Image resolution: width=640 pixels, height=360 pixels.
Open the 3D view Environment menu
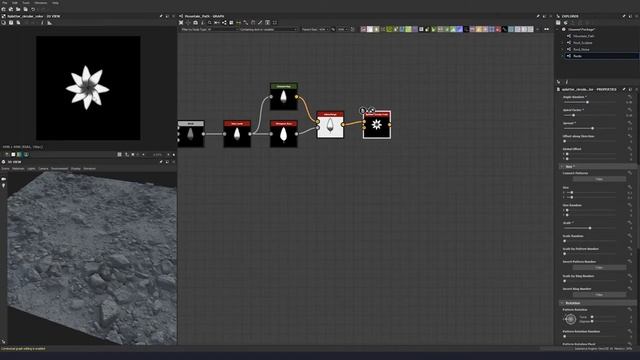60,169
